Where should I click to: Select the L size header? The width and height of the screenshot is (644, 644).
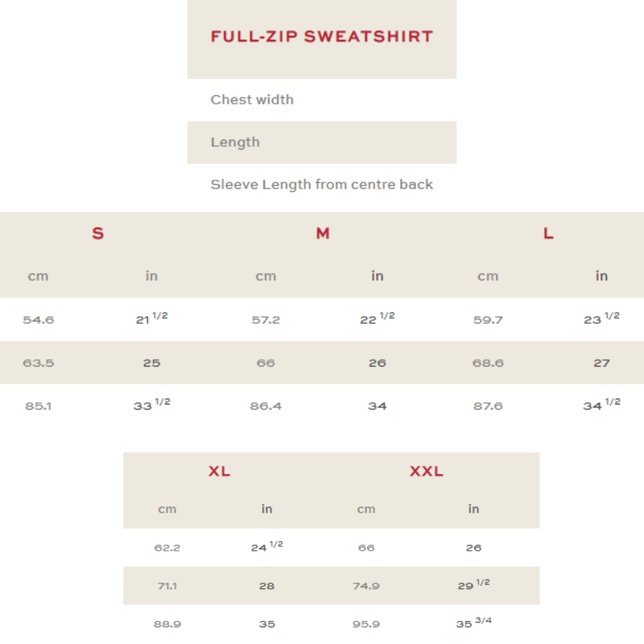coord(548,233)
